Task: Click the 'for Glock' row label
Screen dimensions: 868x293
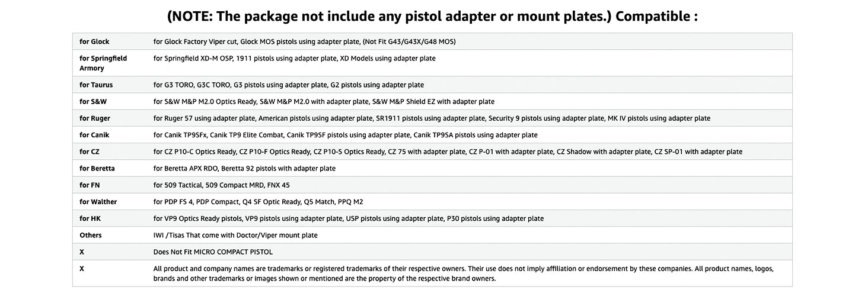Action: click(94, 41)
